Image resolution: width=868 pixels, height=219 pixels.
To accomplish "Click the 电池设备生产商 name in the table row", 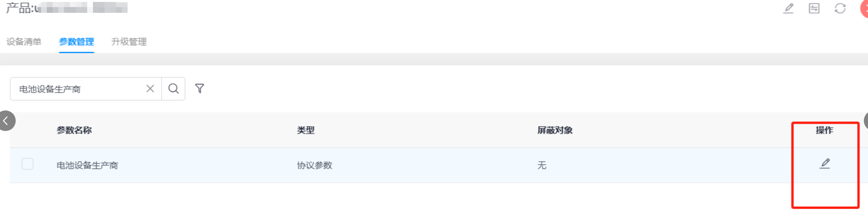I will coord(87,165).
